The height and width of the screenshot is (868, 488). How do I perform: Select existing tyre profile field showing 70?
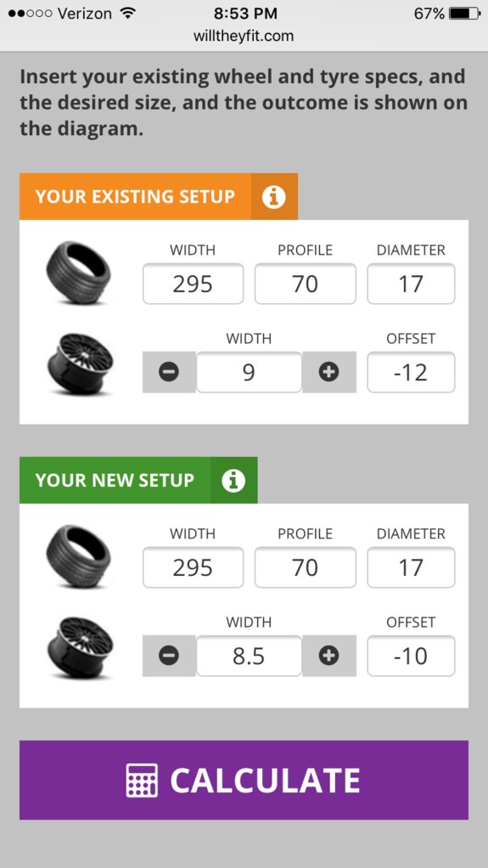click(306, 284)
